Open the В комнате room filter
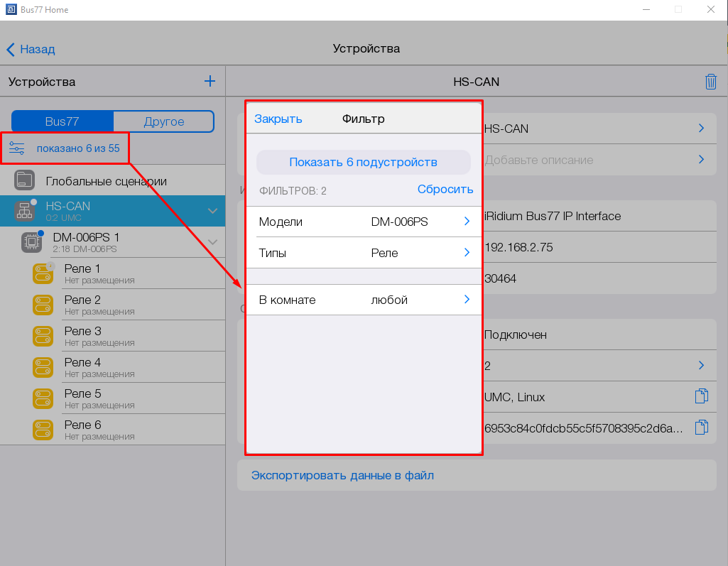The width and height of the screenshot is (728, 566). click(364, 300)
